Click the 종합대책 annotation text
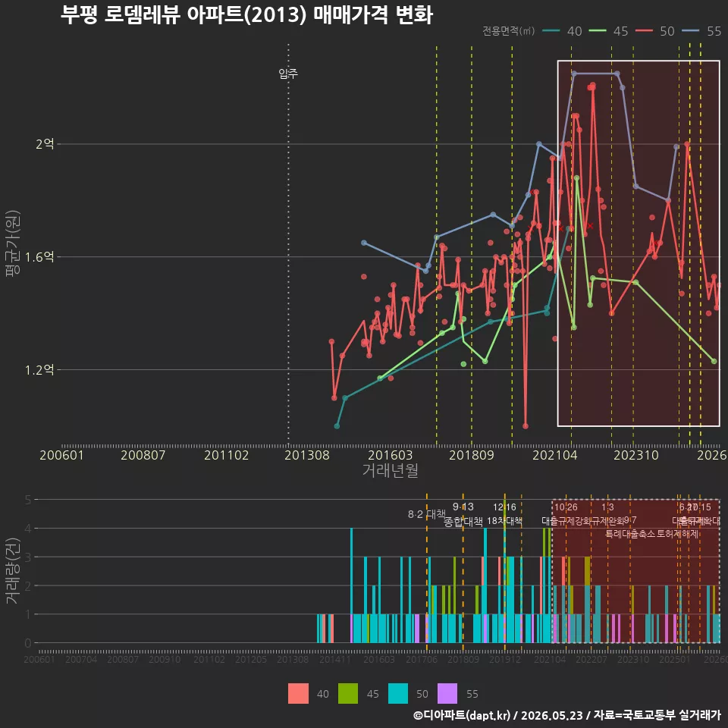Screen dimensions: 728x728 [463, 522]
